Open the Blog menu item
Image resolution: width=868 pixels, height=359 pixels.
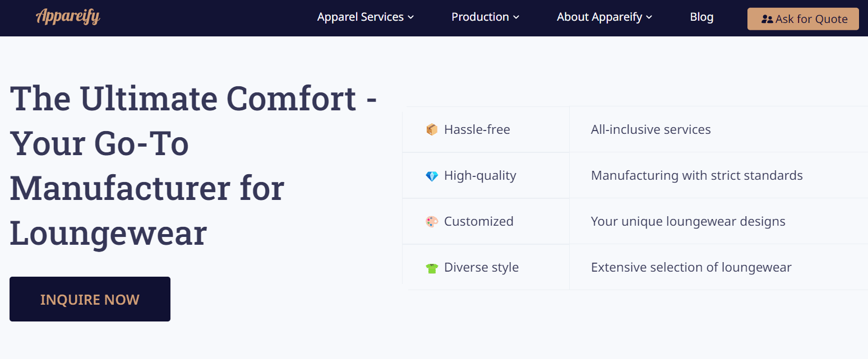[701, 17]
